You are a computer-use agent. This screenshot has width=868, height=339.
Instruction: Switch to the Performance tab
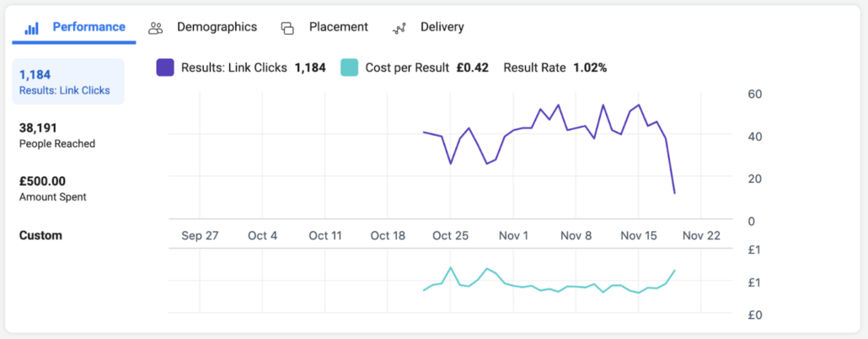74,27
